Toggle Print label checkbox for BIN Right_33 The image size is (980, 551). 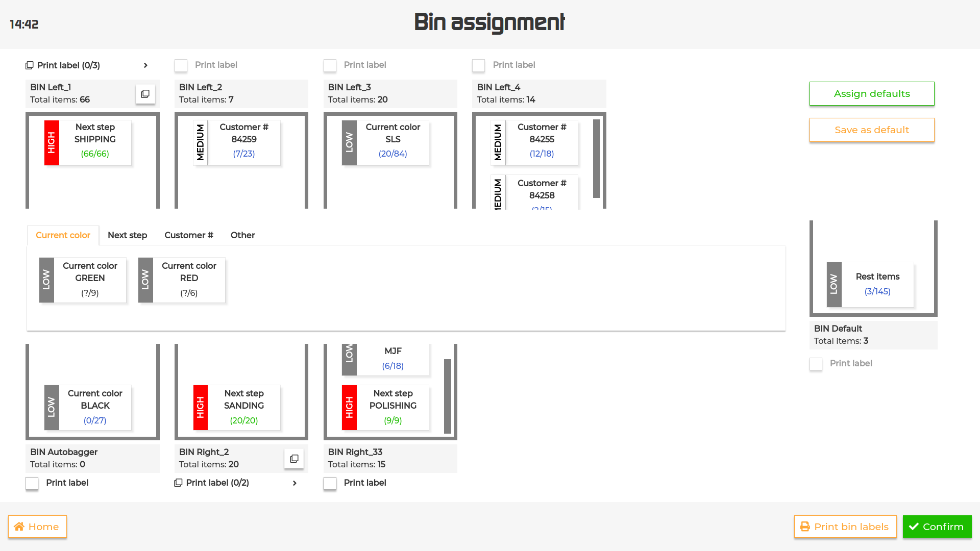tap(330, 483)
